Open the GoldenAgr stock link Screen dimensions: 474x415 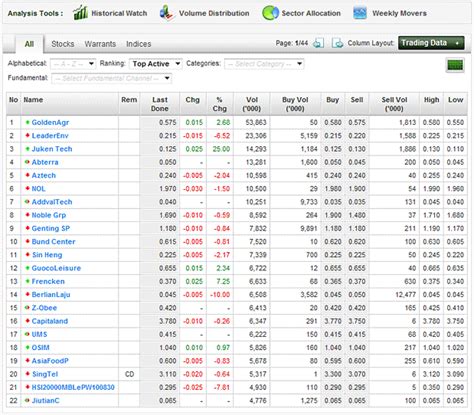[x=50, y=122]
